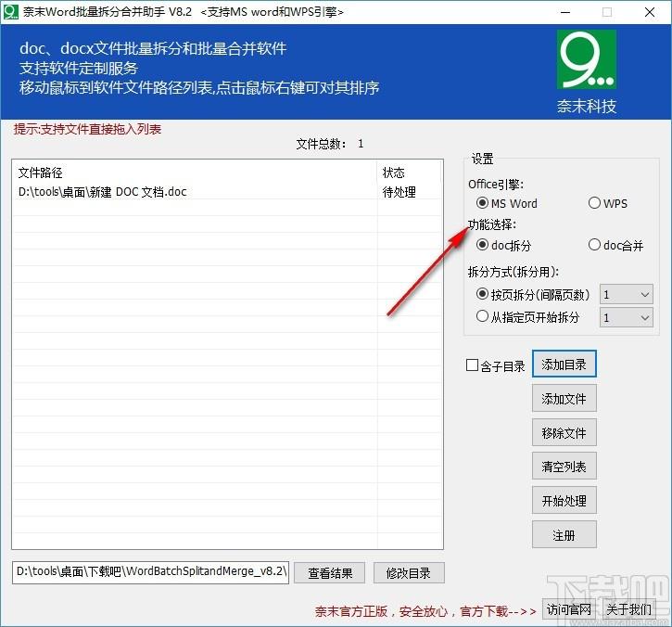Choose the doc合并 function
Image resolution: width=672 pixels, height=627 pixels.
click(x=615, y=245)
